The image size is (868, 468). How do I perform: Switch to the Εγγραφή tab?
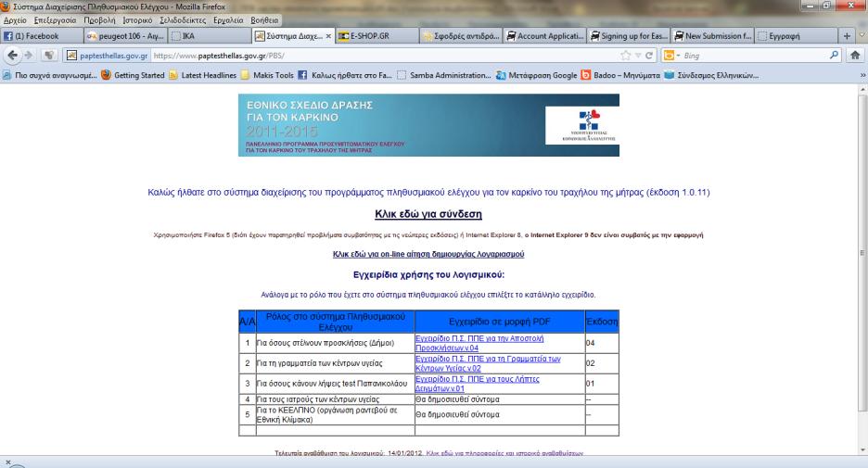click(x=796, y=36)
